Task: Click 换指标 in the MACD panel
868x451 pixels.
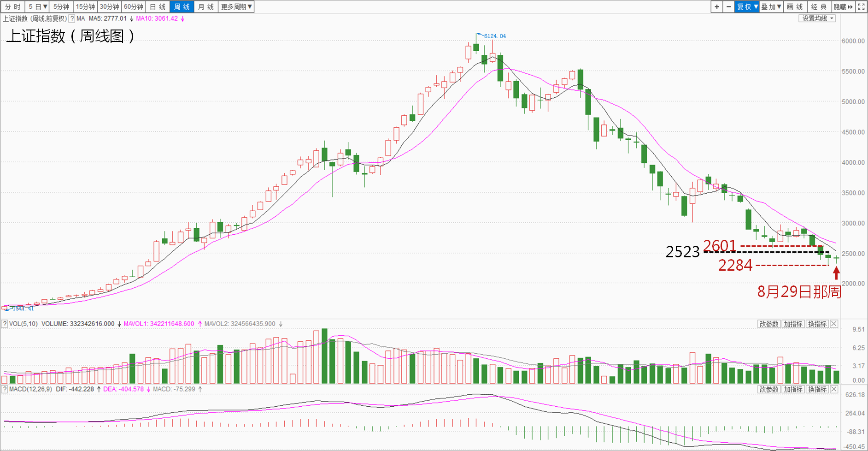Action: (x=817, y=390)
